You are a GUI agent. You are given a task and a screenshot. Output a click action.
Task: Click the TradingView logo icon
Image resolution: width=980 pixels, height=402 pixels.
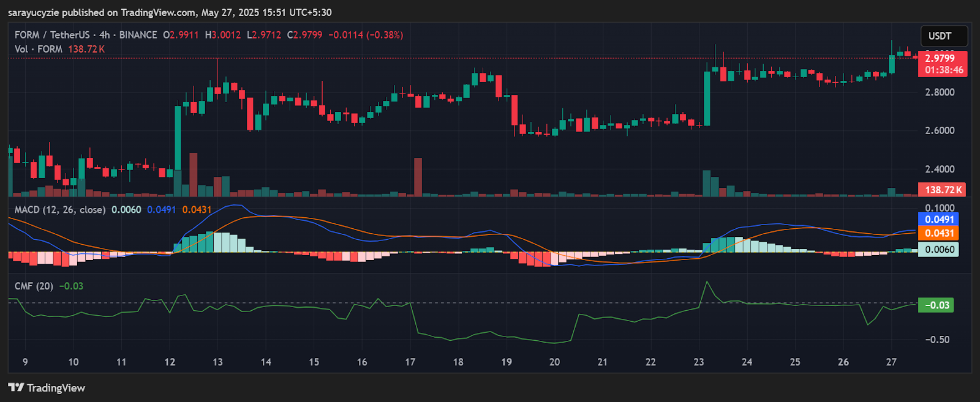pyautogui.click(x=16, y=387)
